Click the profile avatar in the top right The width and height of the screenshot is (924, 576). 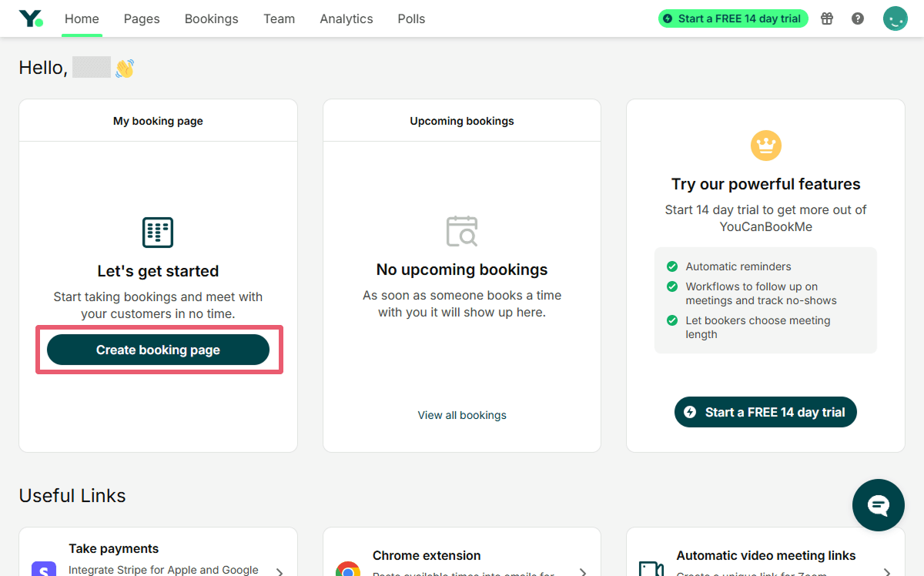(895, 18)
